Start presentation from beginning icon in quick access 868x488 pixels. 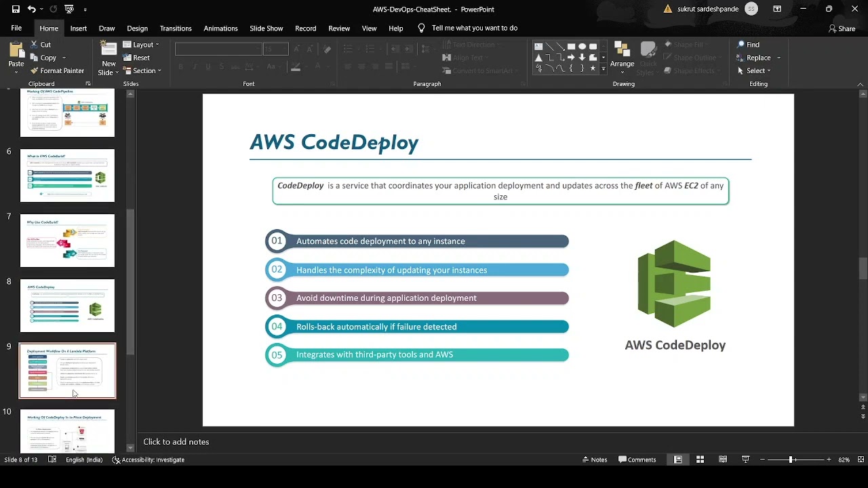(x=68, y=9)
